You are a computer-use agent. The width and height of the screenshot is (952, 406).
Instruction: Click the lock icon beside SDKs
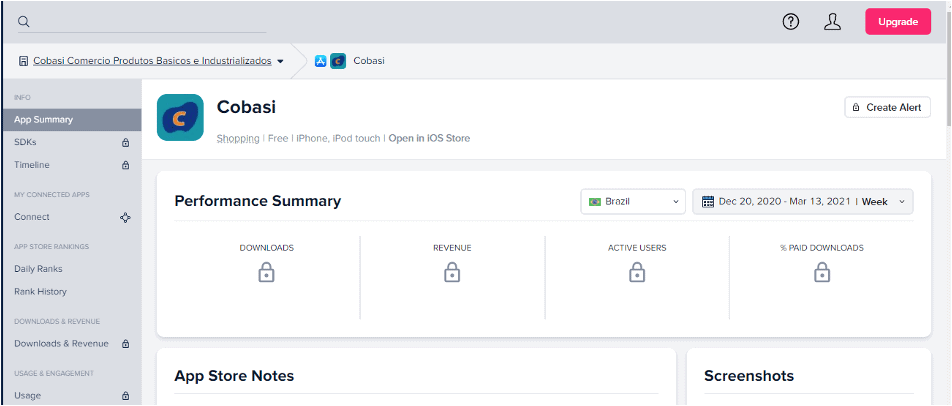[126, 143]
